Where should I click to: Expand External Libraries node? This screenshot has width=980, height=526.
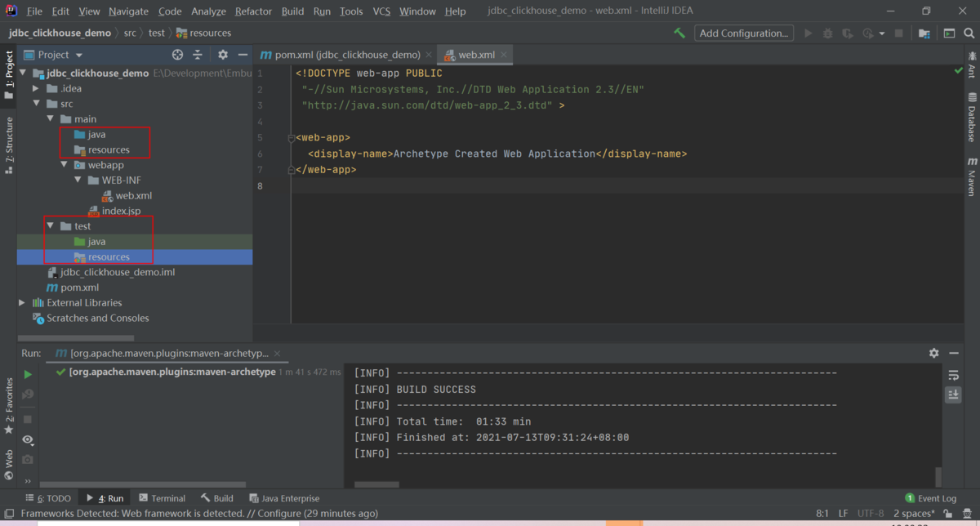point(23,303)
